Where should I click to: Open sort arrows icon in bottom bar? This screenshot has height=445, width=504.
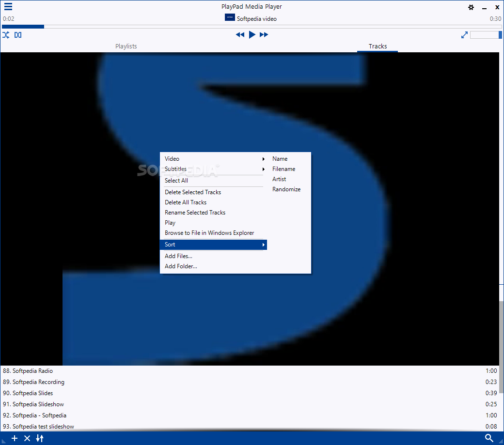[40, 438]
